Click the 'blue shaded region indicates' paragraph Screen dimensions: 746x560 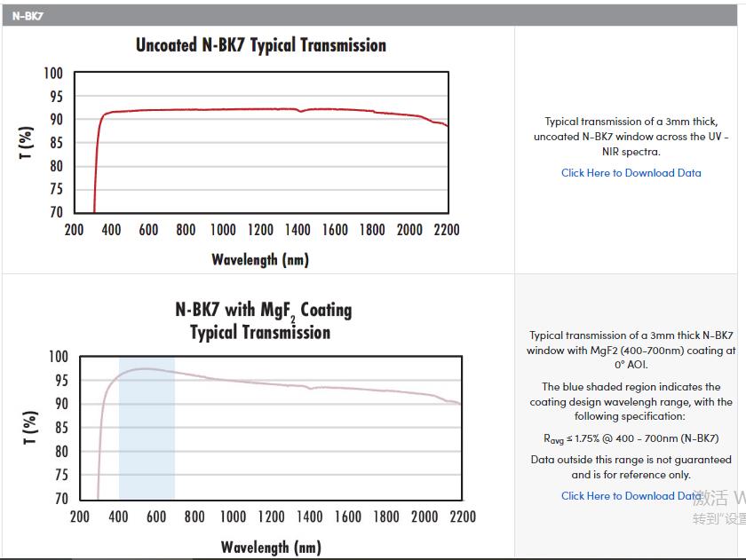coord(631,401)
